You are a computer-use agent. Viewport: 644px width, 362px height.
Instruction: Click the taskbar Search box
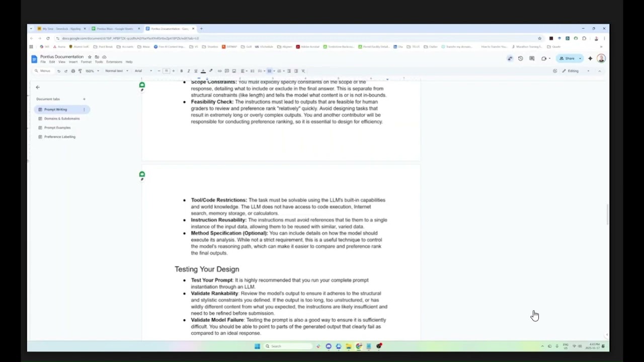[288, 346]
